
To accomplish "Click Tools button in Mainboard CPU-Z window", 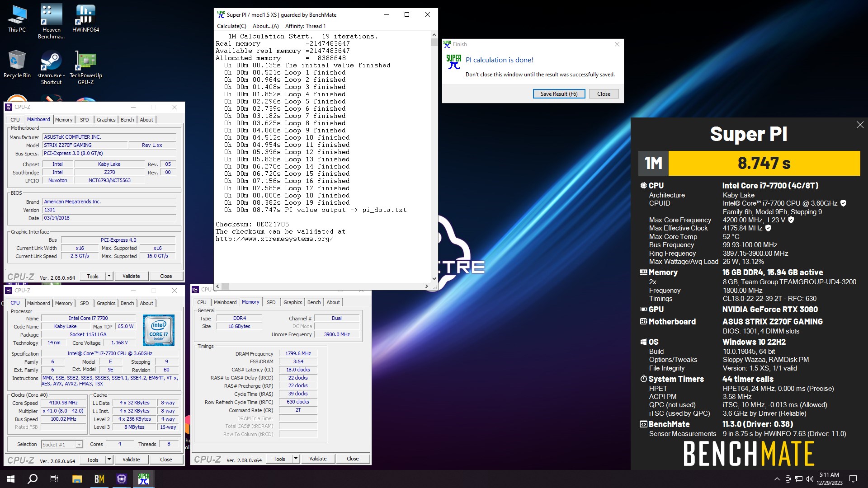I will tap(93, 276).
